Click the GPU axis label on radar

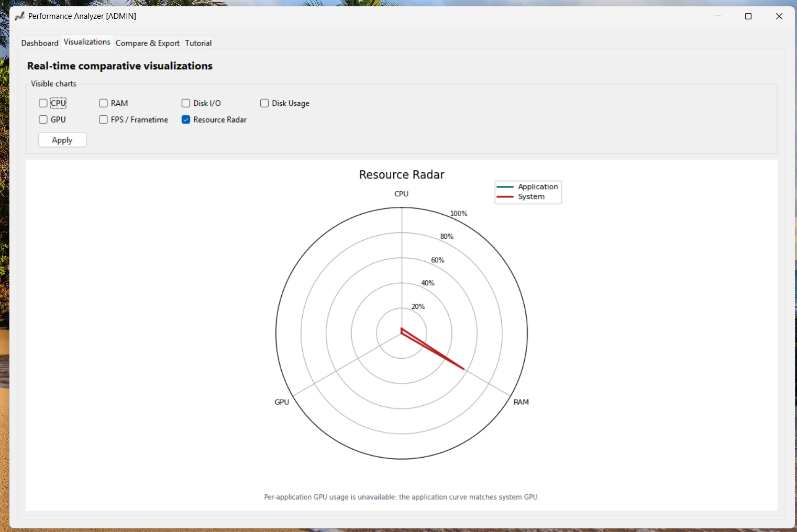pos(282,402)
